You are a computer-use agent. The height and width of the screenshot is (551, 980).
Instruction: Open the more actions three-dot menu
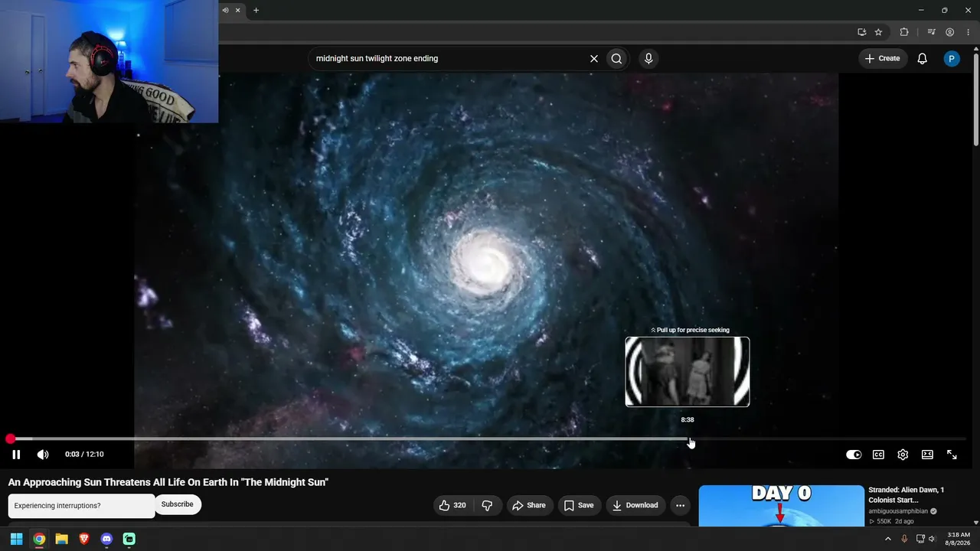(x=680, y=505)
